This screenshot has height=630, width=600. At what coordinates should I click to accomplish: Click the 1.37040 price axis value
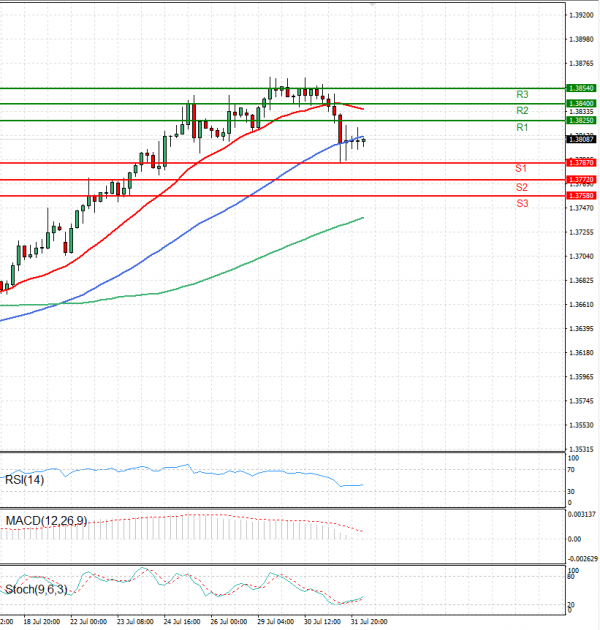582,256
